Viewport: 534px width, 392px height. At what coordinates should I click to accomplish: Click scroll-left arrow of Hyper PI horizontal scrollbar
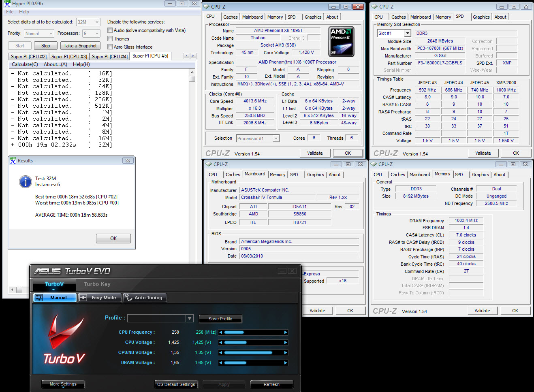tap(12, 290)
